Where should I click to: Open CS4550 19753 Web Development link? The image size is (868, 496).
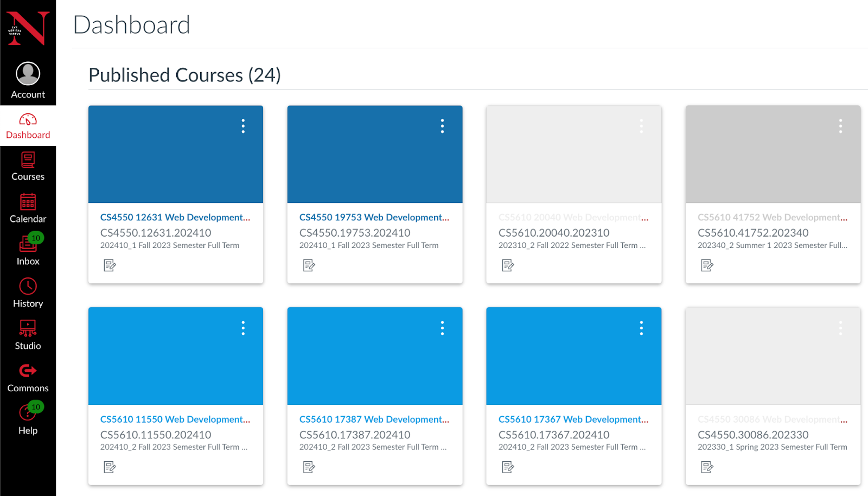(374, 217)
